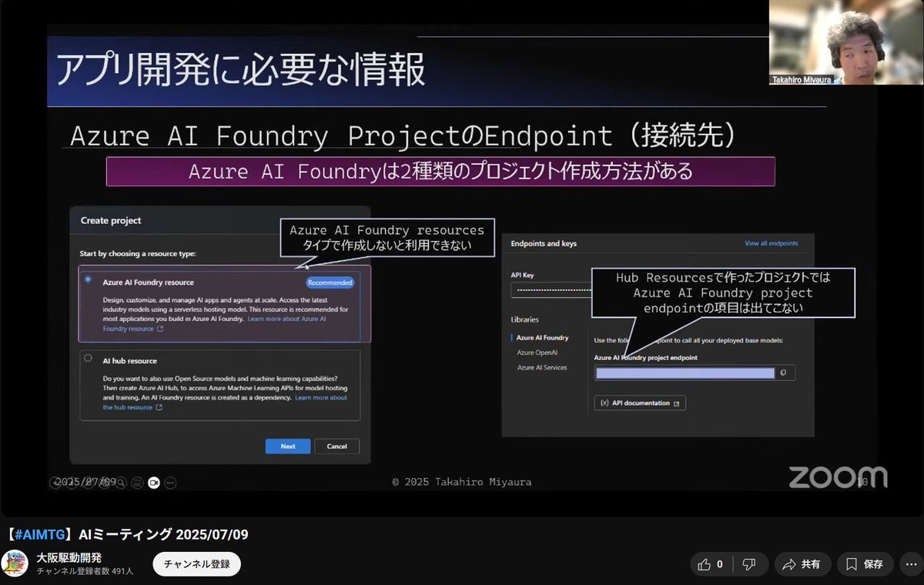This screenshot has width=924, height=585.
Task: Click the subscriber count チャンネル登録者数 491人
Action: tap(85, 571)
